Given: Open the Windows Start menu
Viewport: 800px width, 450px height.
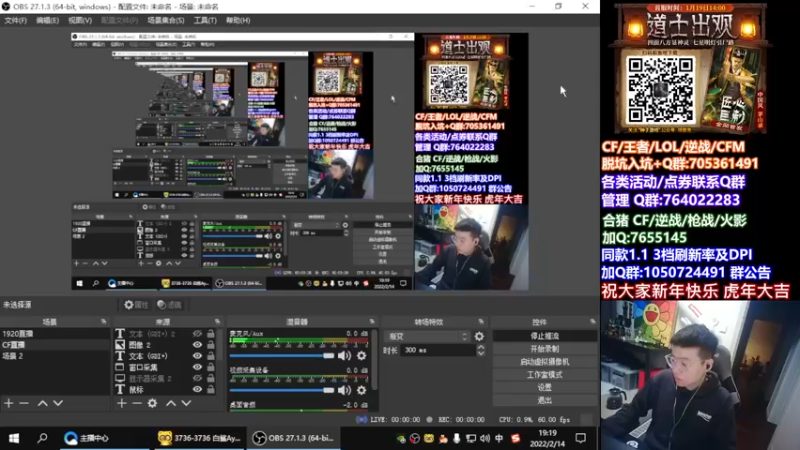Looking at the screenshot, I should pyautogui.click(x=14, y=438).
